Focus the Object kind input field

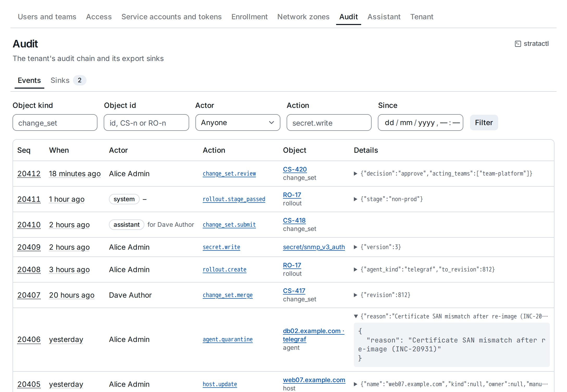coord(55,123)
